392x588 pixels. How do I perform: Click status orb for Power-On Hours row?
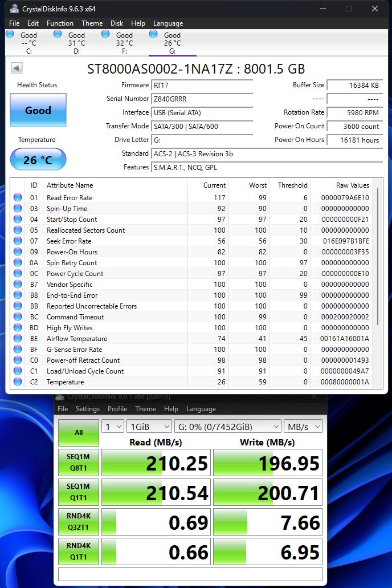pos(18,252)
